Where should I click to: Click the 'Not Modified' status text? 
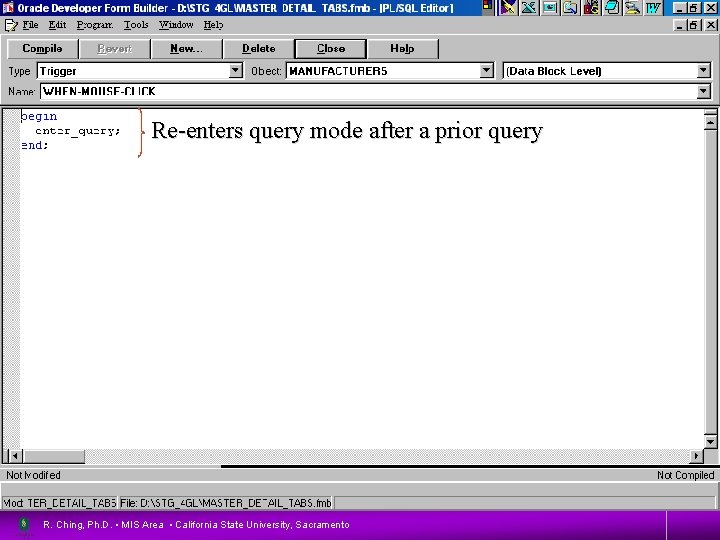coord(33,475)
